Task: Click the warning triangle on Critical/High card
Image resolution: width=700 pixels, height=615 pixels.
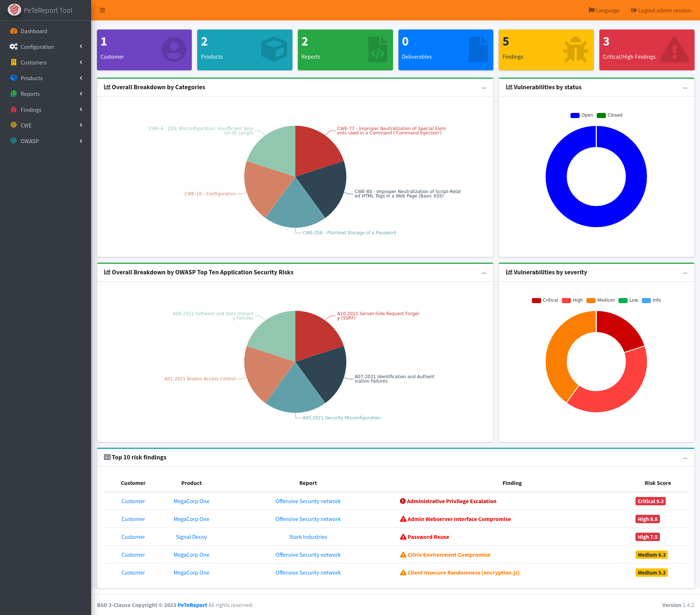Action: pos(675,50)
